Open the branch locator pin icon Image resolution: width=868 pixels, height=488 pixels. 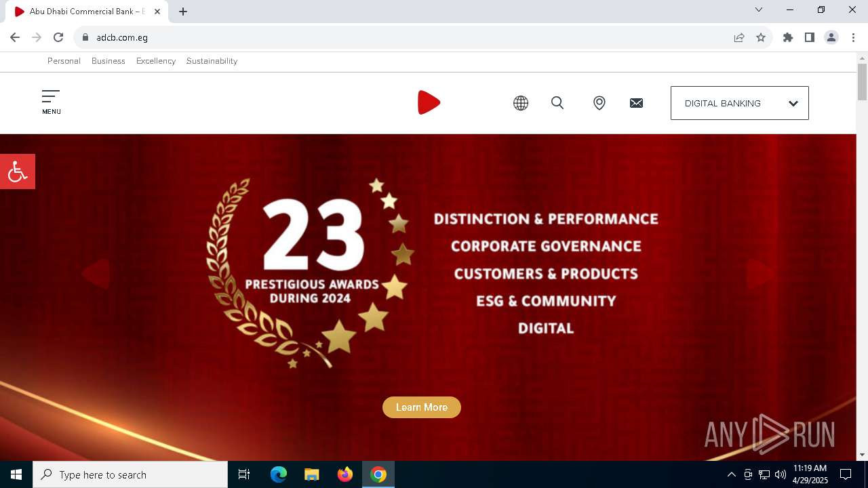(599, 103)
